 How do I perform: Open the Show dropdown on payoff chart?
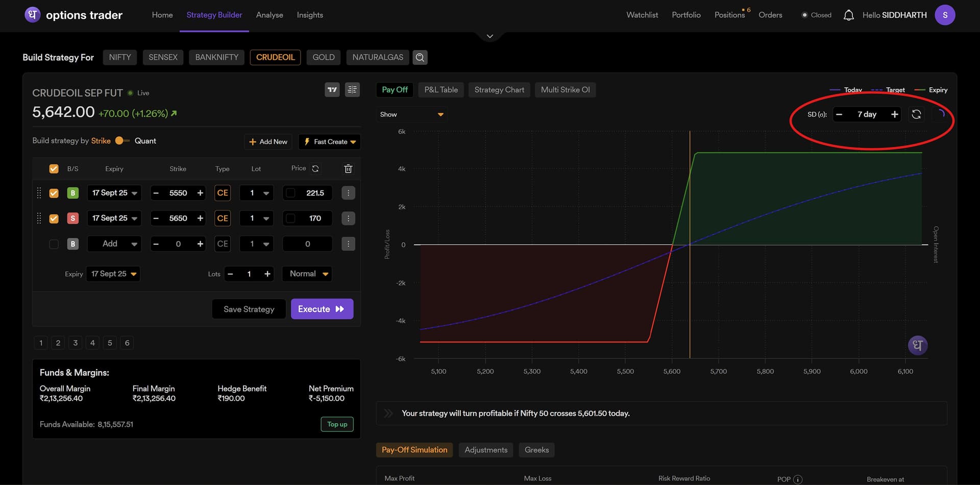(411, 114)
